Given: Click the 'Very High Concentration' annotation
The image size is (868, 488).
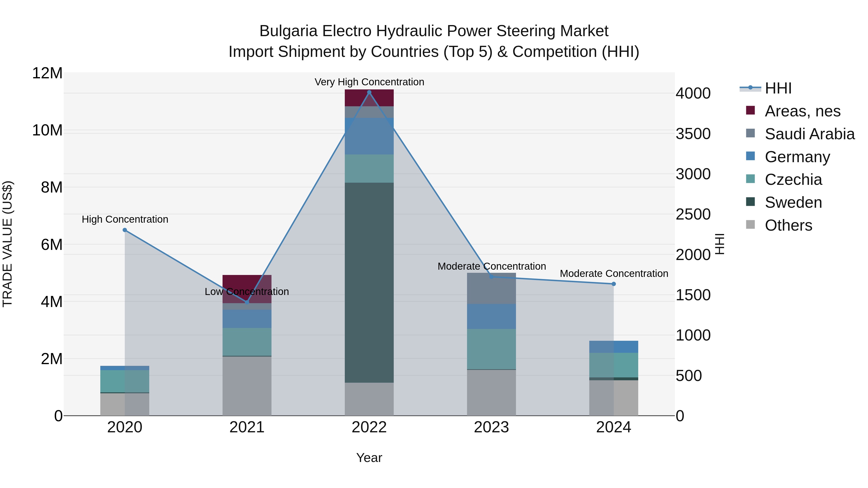Looking at the screenshot, I should pyautogui.click(x=369, y=82).
